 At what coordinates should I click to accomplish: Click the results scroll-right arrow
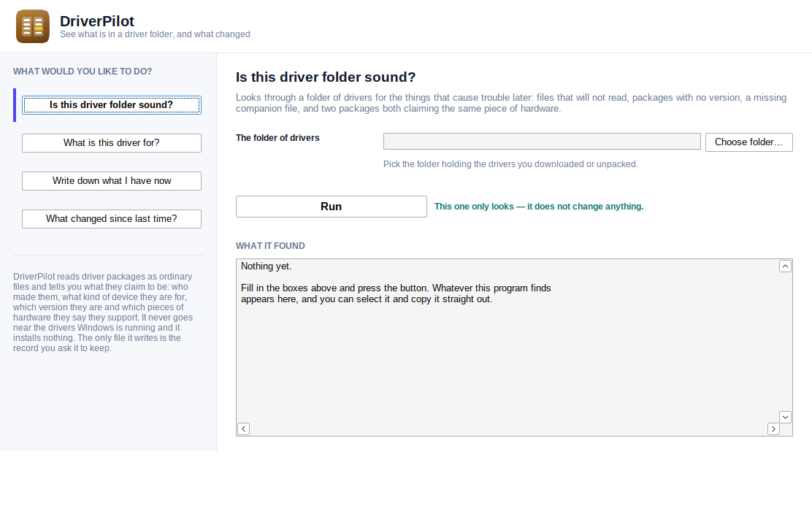[x=773, y=429]
